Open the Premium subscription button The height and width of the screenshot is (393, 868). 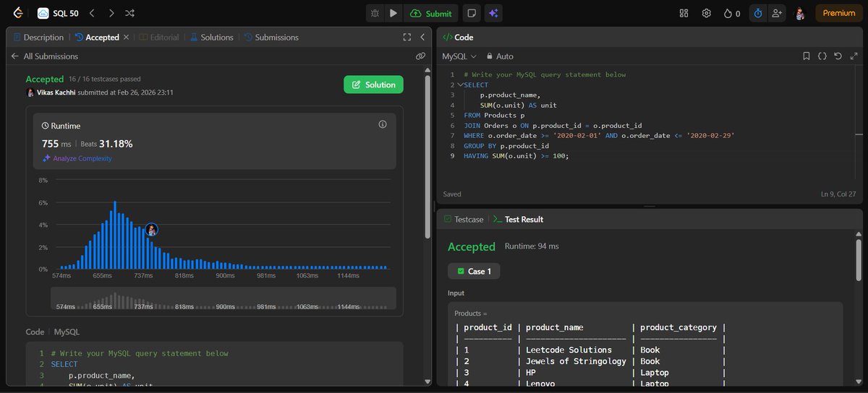[839, 13]
